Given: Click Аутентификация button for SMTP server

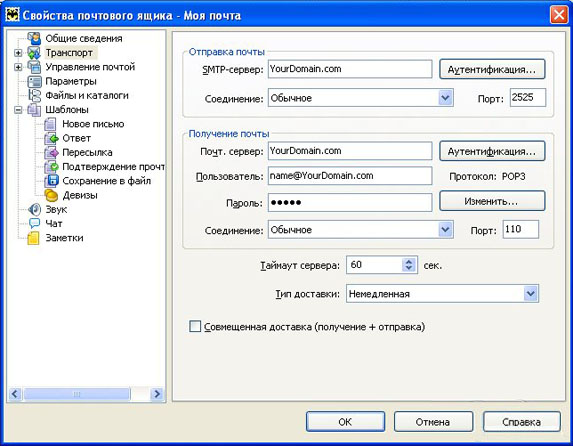Looking at the screenshot, I should tap(492, 69).
